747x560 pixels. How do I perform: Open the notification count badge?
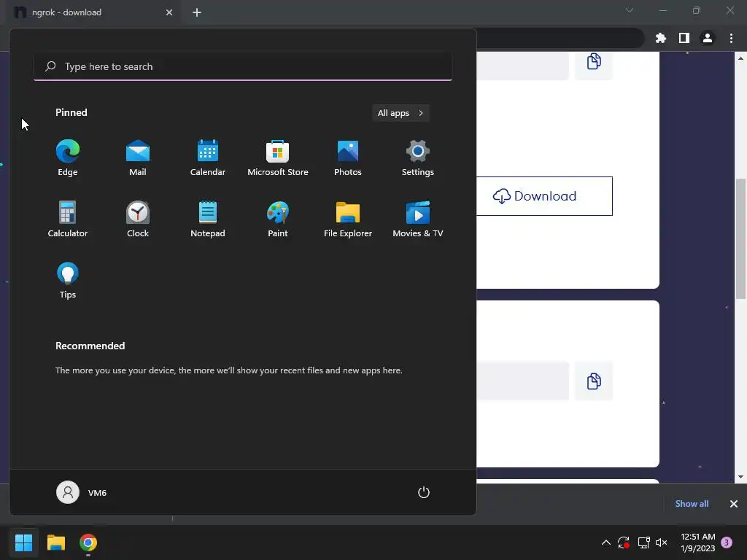(x=727, y=542)
